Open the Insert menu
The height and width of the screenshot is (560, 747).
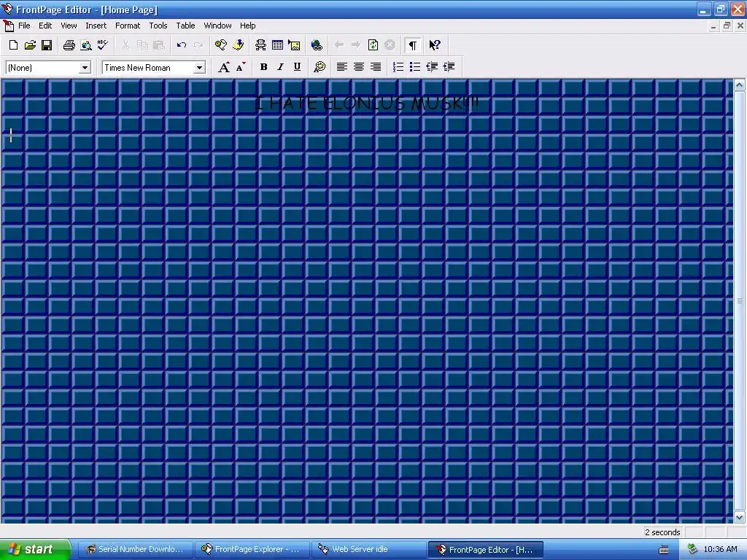coord(96,26)
